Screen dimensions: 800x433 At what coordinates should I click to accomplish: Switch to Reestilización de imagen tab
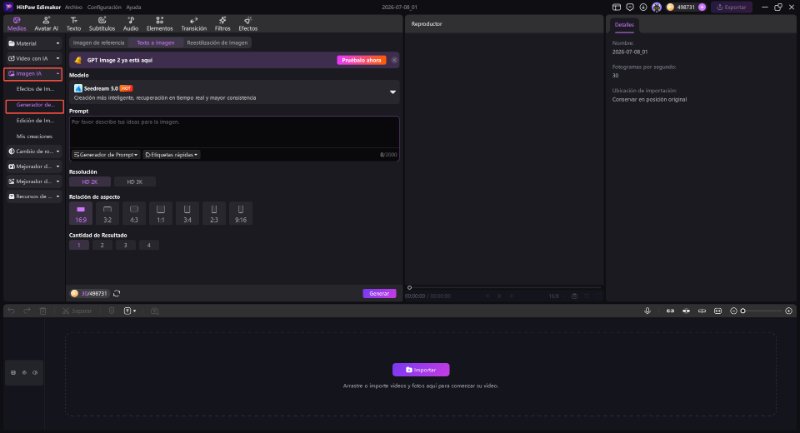[x=217, y=43]
